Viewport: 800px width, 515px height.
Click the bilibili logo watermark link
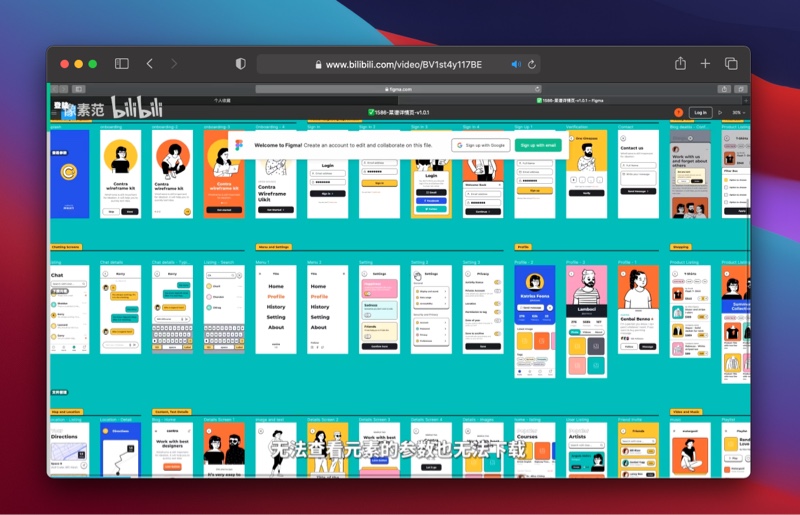[x=137, y=107]
